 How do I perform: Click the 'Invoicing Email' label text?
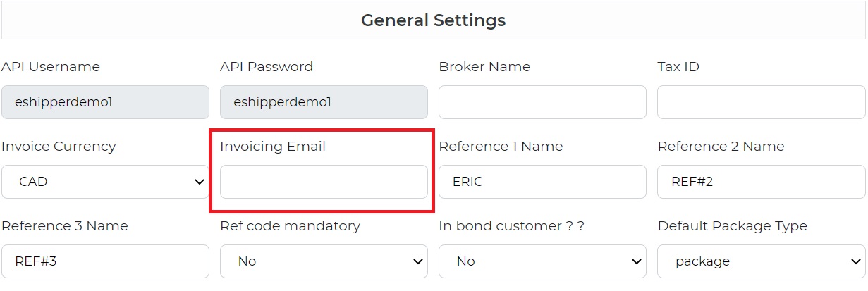point(273,147)
